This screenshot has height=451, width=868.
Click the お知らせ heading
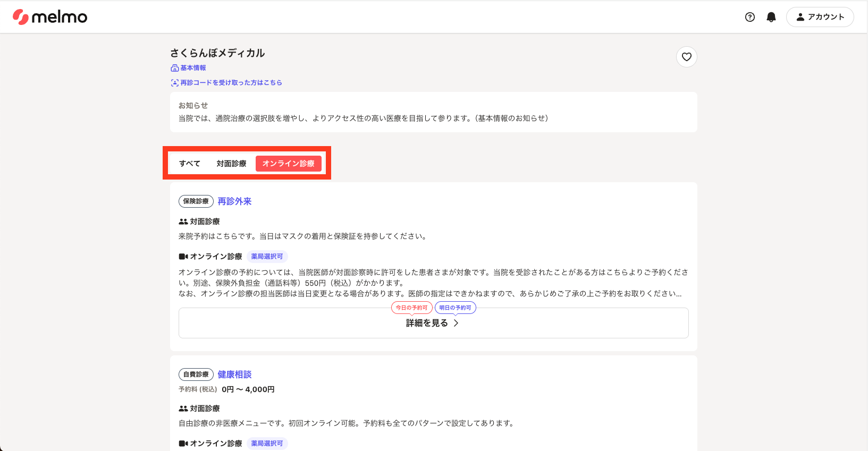pyautogui.click(x=193, y=106)
